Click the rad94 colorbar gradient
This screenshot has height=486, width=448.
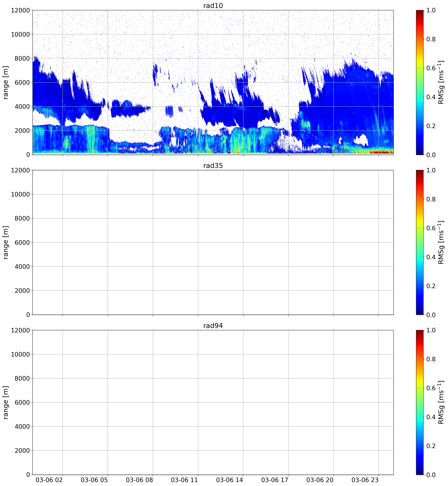[x=420, y=402]
